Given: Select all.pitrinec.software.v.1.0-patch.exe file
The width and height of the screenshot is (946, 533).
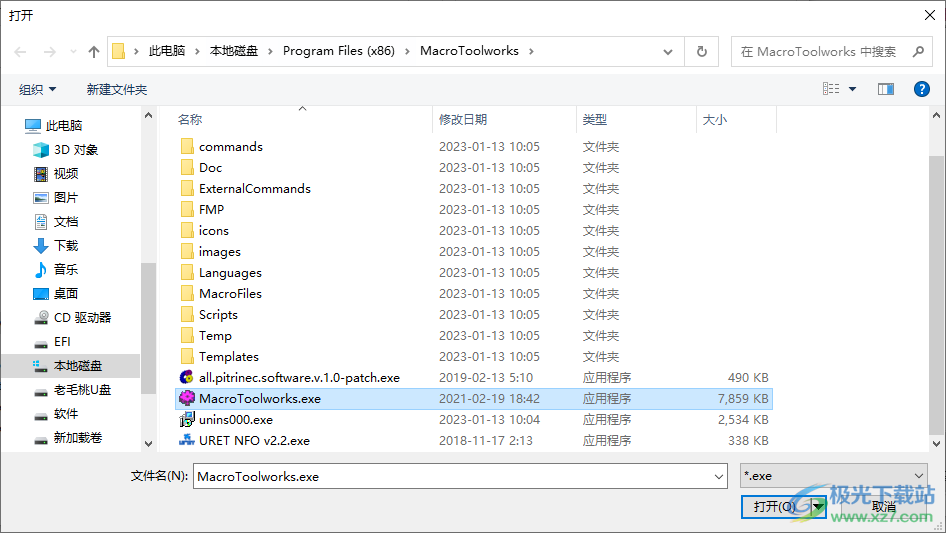Looking at the screenshot, I should (299, 378).
